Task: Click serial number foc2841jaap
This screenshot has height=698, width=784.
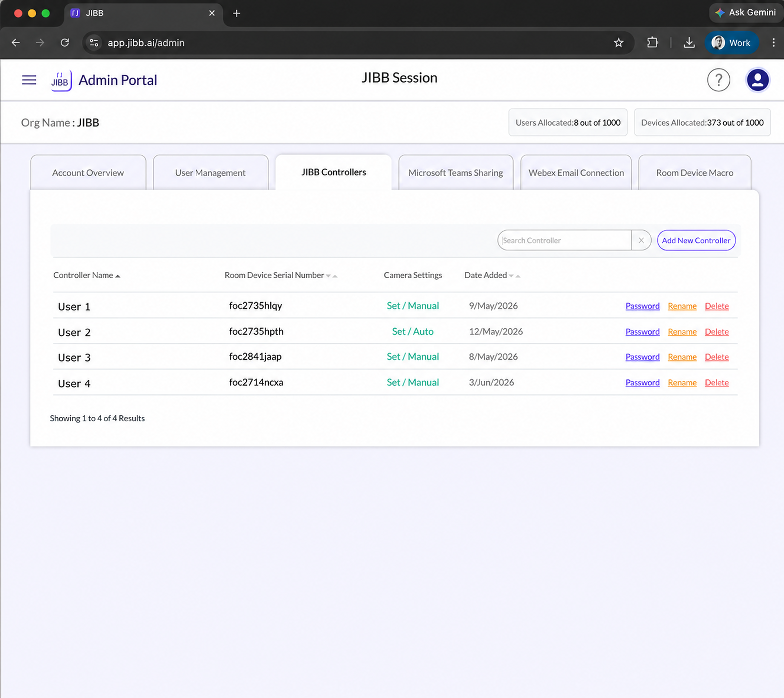Action: click(x=255, y=356)
